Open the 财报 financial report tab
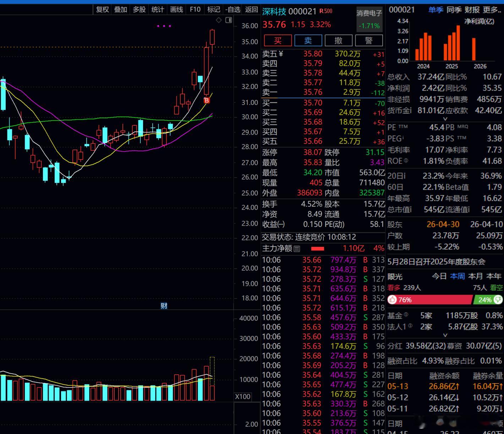Viewport: 504px width, 434px height. click(x=472, y=10)
